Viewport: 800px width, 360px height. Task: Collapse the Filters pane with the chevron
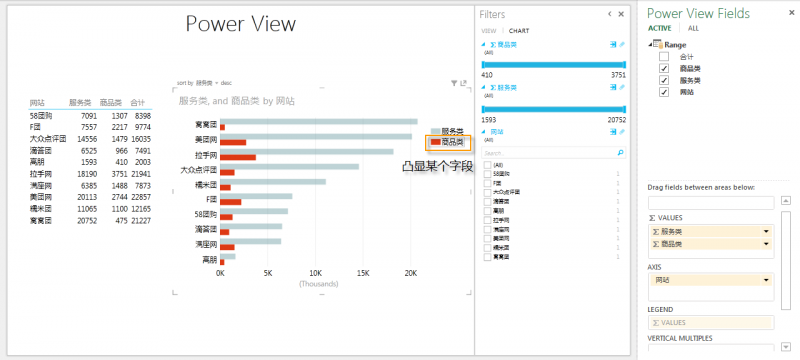[x=610, y=14]
